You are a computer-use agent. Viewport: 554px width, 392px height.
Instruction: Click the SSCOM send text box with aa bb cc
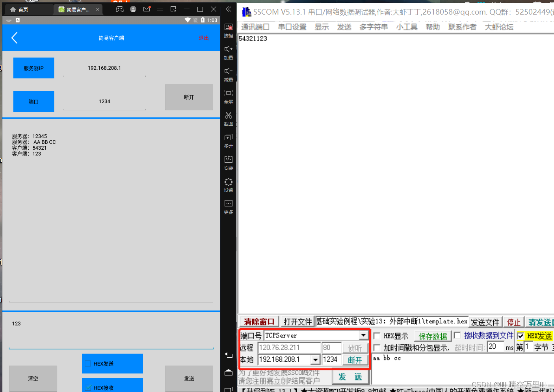click(x=463, y=369)
